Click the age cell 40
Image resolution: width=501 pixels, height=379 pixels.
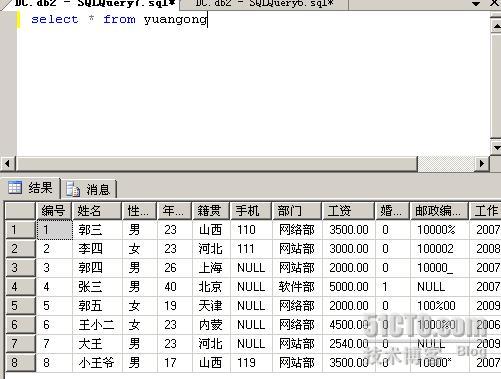(174, 287)
